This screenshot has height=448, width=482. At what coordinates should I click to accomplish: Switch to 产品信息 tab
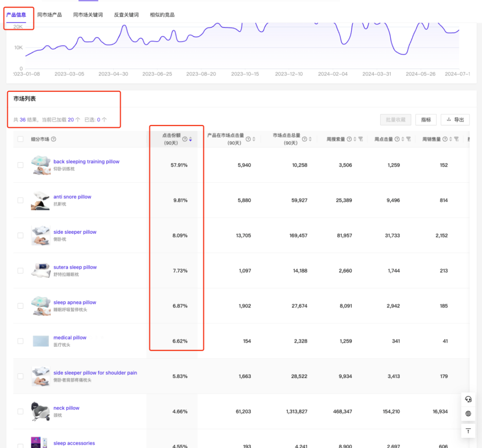tap(17, 15)
